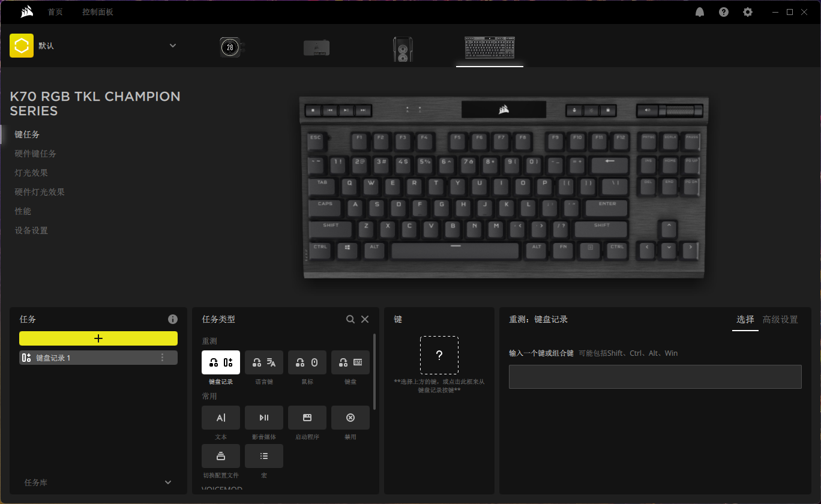Image resolution: width=821 pixels, height=504 pixels.
Task: Select the 键盘记录 1 task row
Action: 98,358
